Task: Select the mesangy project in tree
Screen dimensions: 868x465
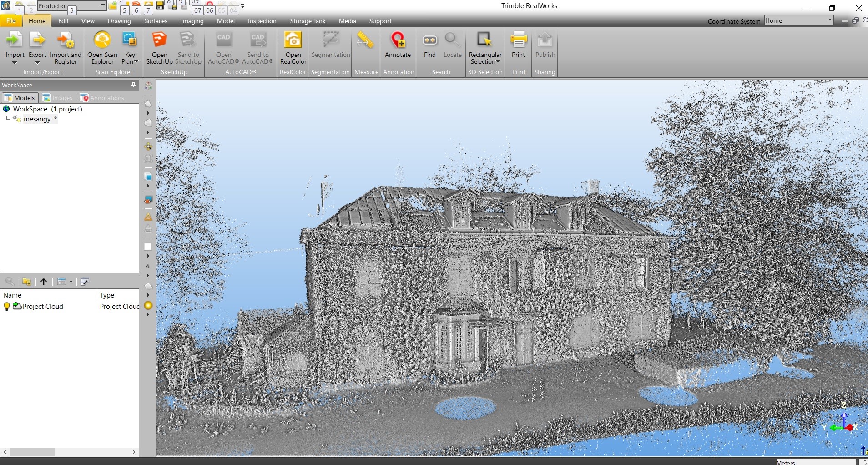Action: coord(37,119)
